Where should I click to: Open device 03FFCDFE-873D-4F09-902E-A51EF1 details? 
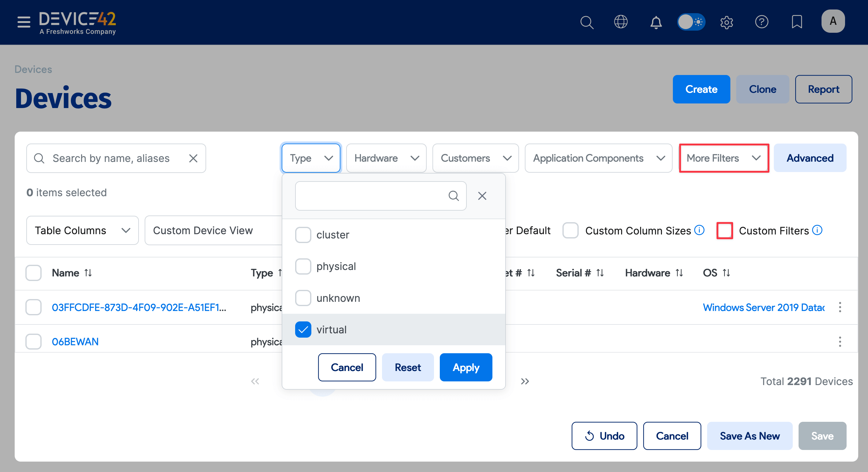click(139, 307)
